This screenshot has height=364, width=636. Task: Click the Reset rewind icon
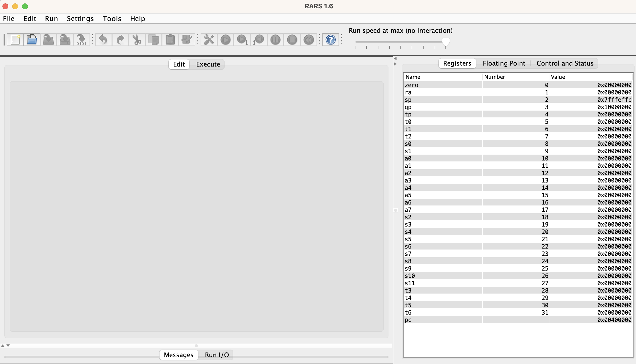[x=308, y=39]
